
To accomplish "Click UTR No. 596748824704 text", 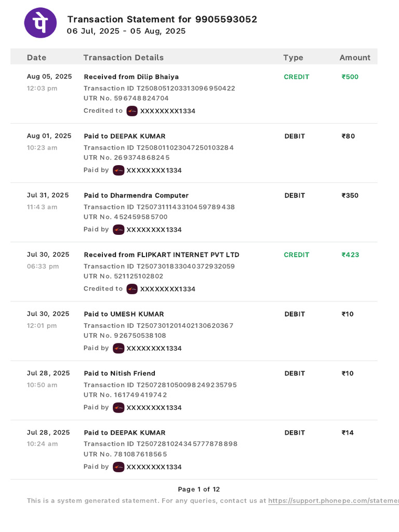I will [126, 98].
